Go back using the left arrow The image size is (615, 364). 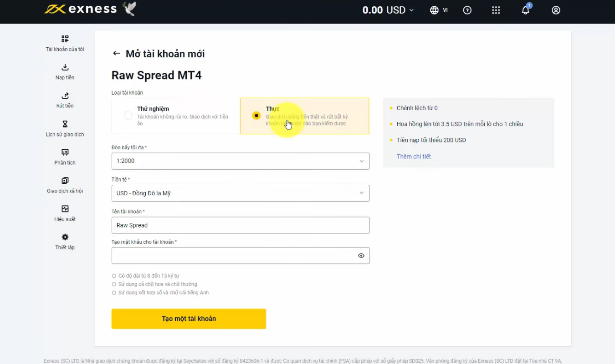[116, 54]
